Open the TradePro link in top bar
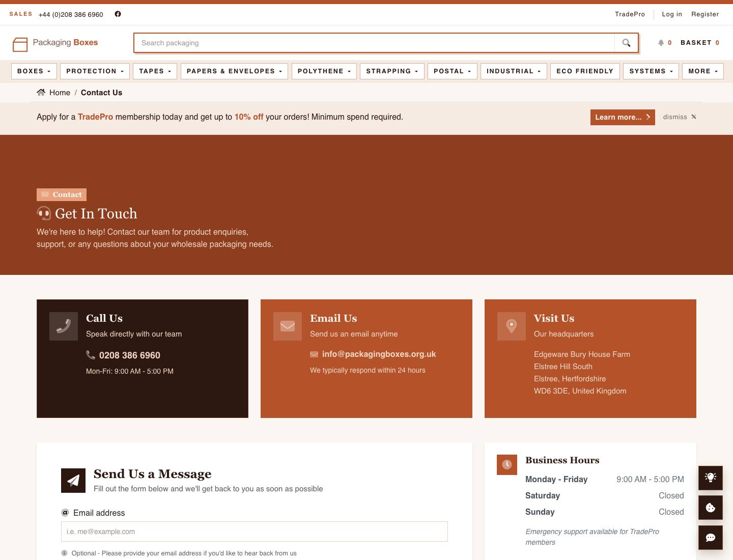 tap(630, 14)
